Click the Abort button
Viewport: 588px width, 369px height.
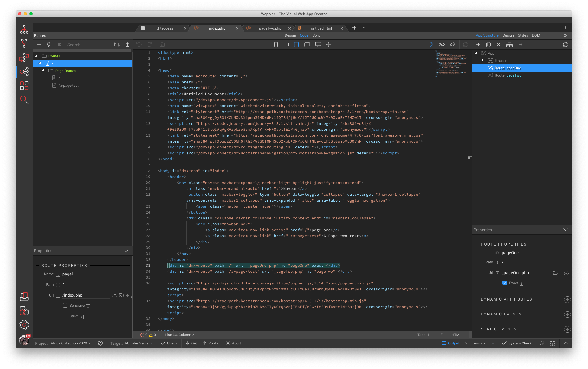point(234,343)
